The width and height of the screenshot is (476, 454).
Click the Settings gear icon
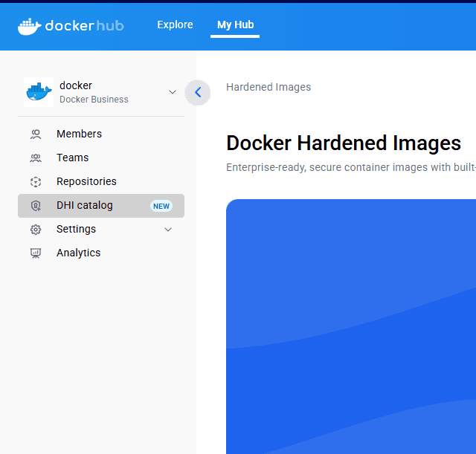click(36, 230)
